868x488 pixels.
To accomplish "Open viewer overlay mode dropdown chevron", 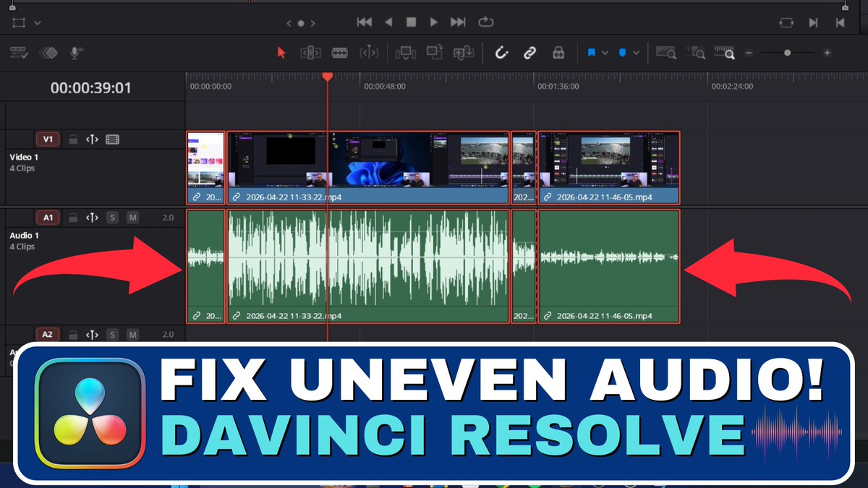I will coord(38,23).
